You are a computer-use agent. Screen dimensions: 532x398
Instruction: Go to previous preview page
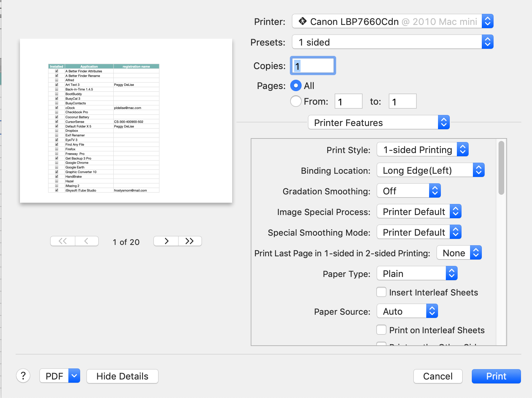click(x=87, y=241)
